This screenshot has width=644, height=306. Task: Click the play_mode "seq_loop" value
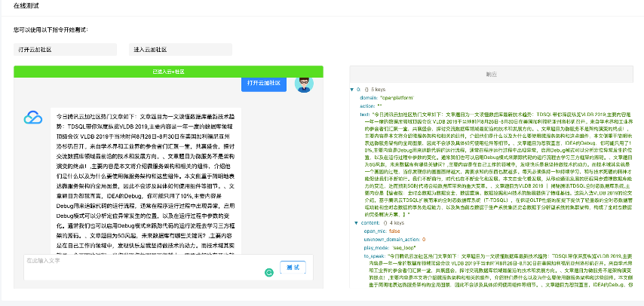click(404, 248)
